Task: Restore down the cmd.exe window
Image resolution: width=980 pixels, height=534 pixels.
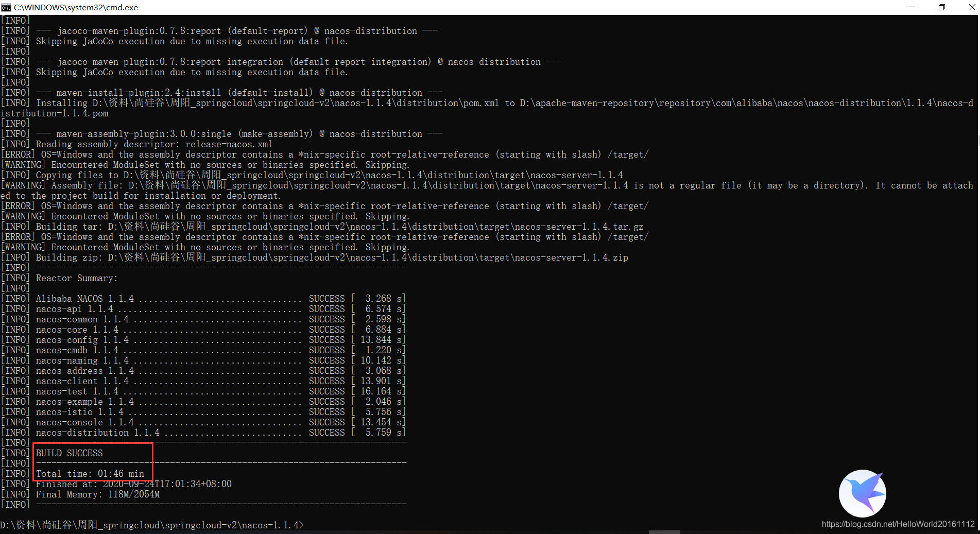Action: pyautogui.click(x=942, y=7)
